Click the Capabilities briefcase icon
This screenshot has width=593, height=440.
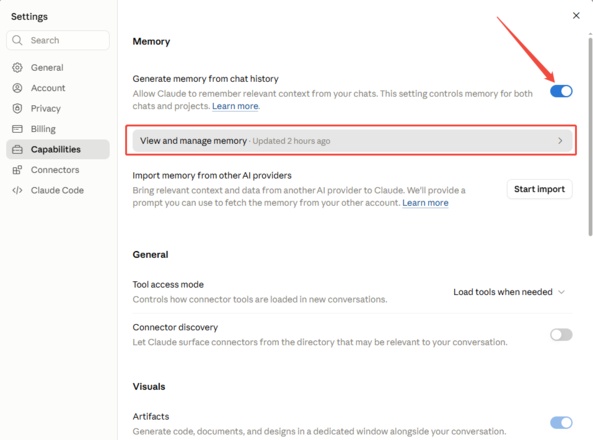pyautogui.click(x=17, y=149)
